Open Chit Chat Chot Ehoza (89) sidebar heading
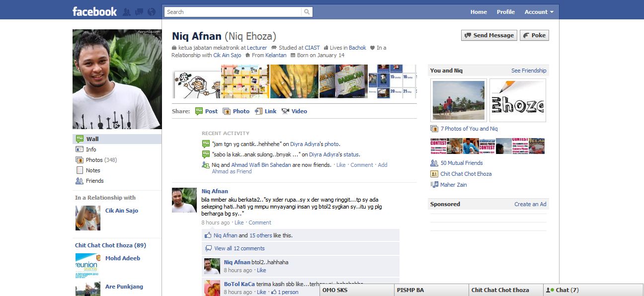The image size is (644, 296). pos(110,245)
